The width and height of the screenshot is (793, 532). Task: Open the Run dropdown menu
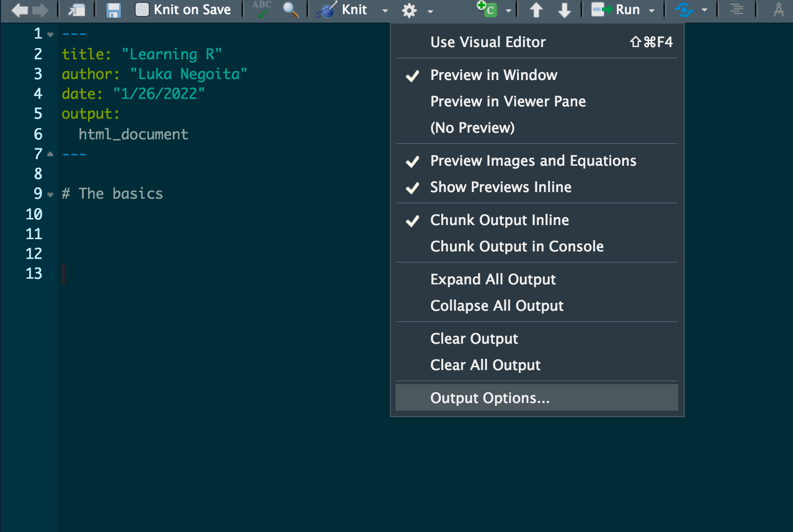point(652,10)
